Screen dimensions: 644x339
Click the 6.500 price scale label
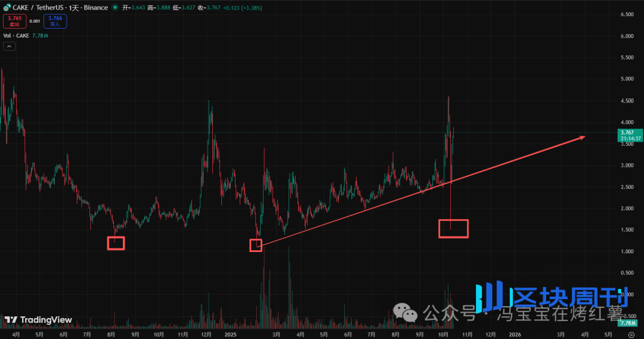point(627,14)
